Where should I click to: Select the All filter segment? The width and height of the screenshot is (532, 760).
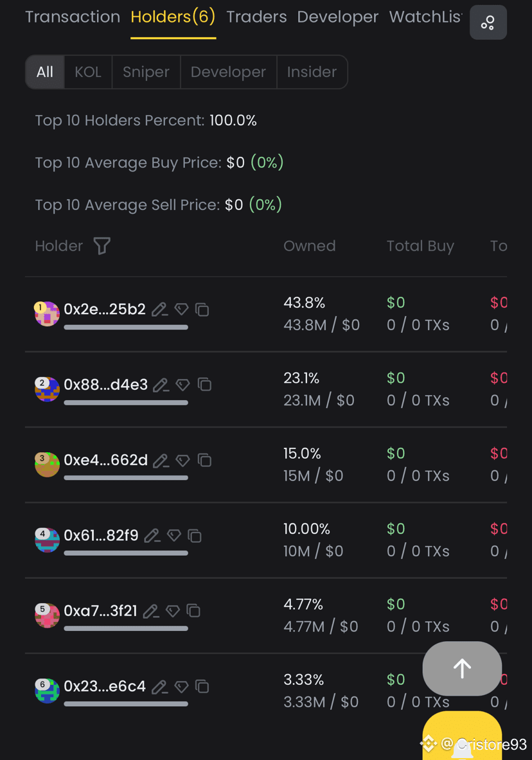[44, 72]
